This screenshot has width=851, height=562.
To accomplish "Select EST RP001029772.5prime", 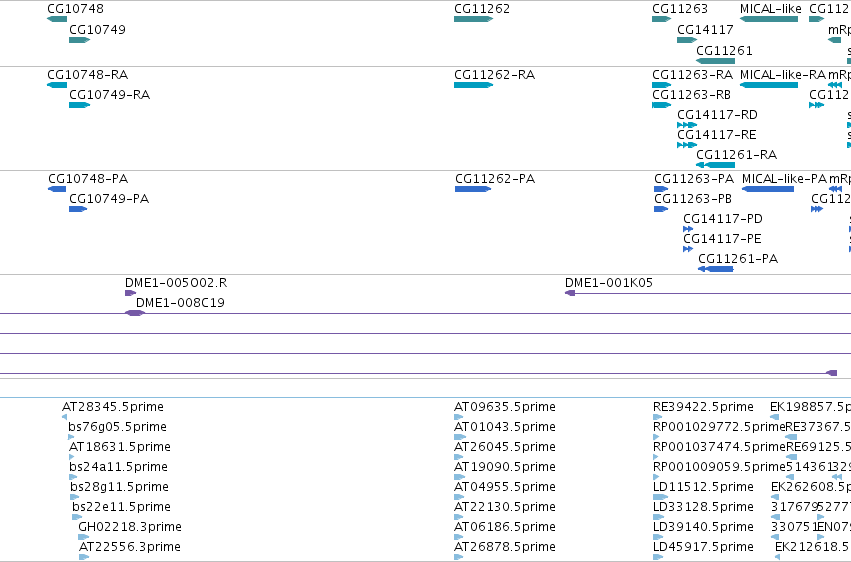I will tap(656, 437).
